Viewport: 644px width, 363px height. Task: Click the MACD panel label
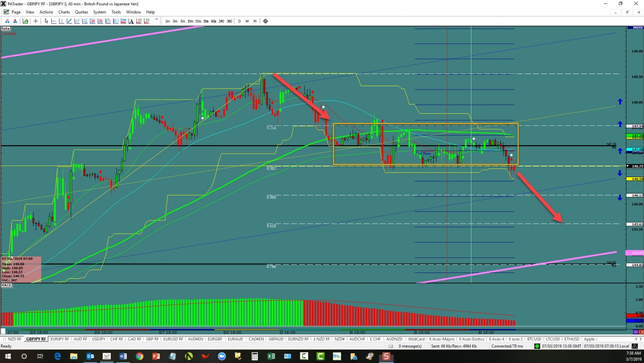point(6,286)
